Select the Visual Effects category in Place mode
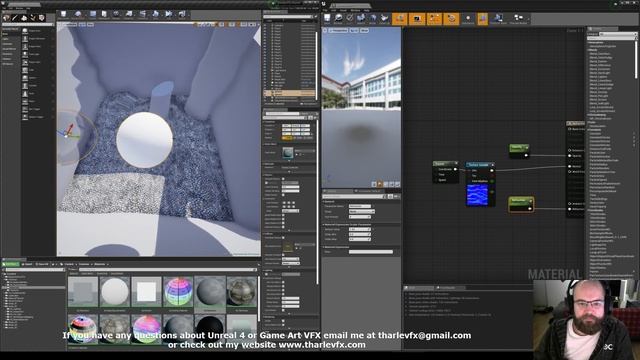 pos(9,49)
